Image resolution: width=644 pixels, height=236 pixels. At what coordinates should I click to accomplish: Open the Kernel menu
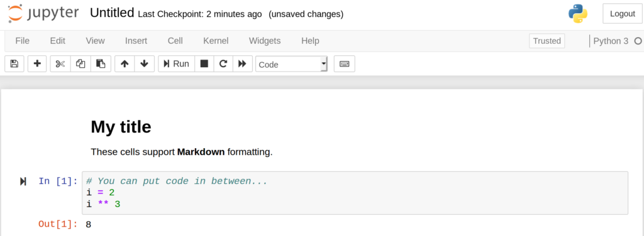pyautogui.click(x=216, y=41)
